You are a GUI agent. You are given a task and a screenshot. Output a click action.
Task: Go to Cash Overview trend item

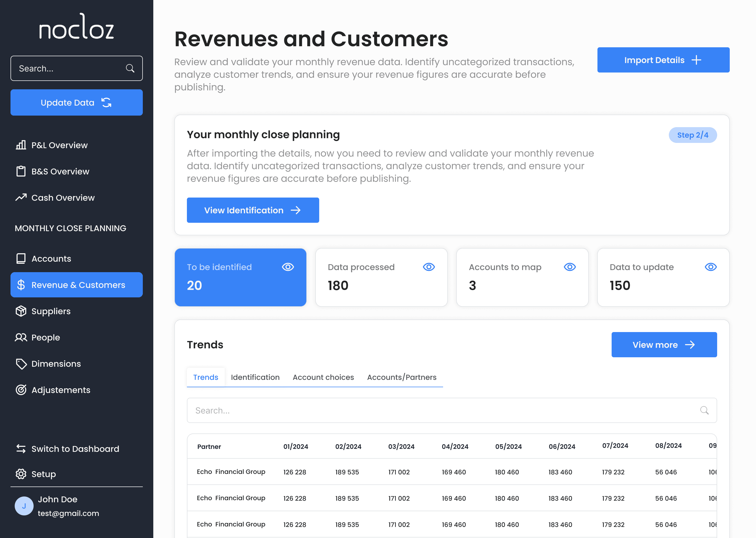click(62, 198)
